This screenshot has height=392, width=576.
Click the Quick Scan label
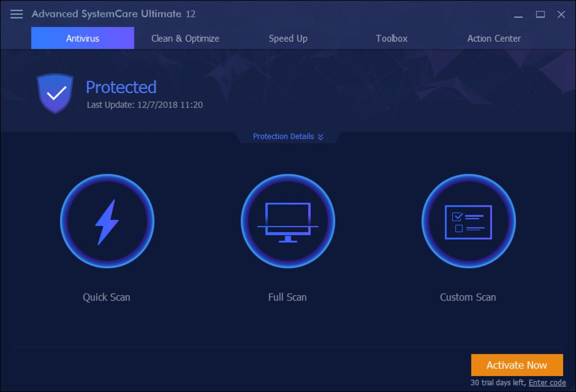[107, 297]
